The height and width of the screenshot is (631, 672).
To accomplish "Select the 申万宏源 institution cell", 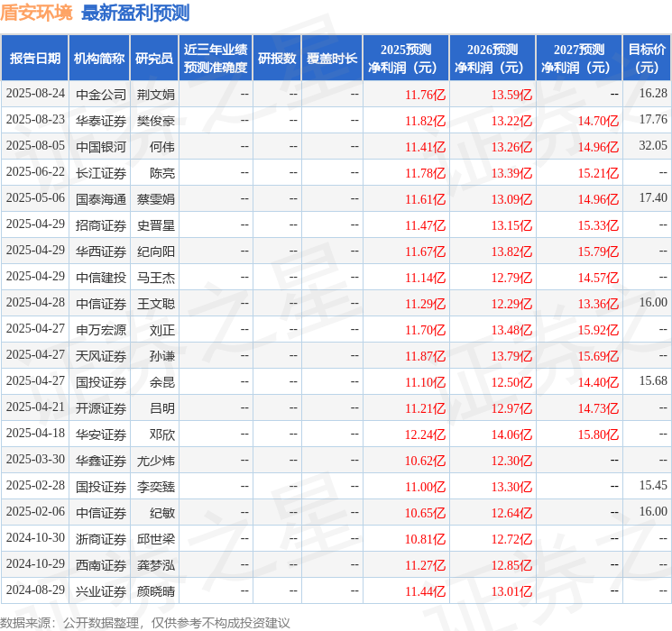I will coord(101,330).
